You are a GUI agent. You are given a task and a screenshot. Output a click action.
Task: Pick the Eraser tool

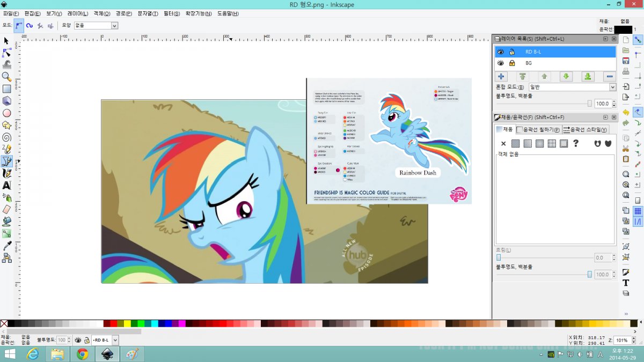tap(6, 210)
